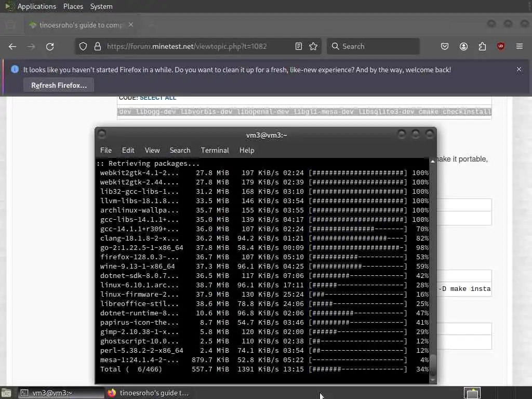Close the tinoesroho's guide tab

(x=131, y=25)
